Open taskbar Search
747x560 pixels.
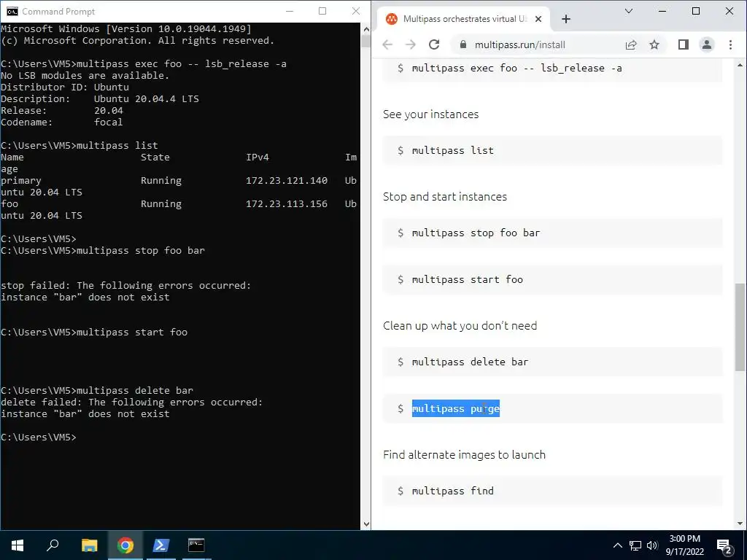pyautogui.click(x=53, y=545)
